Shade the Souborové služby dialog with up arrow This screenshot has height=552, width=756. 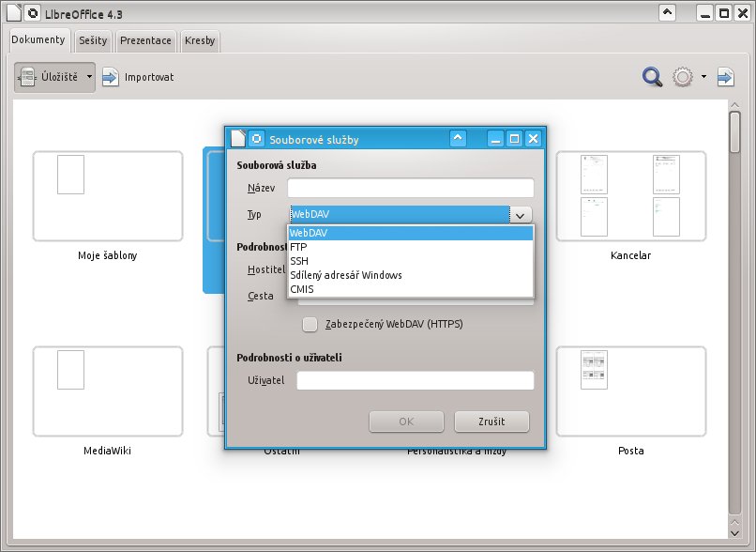(458, 139)
